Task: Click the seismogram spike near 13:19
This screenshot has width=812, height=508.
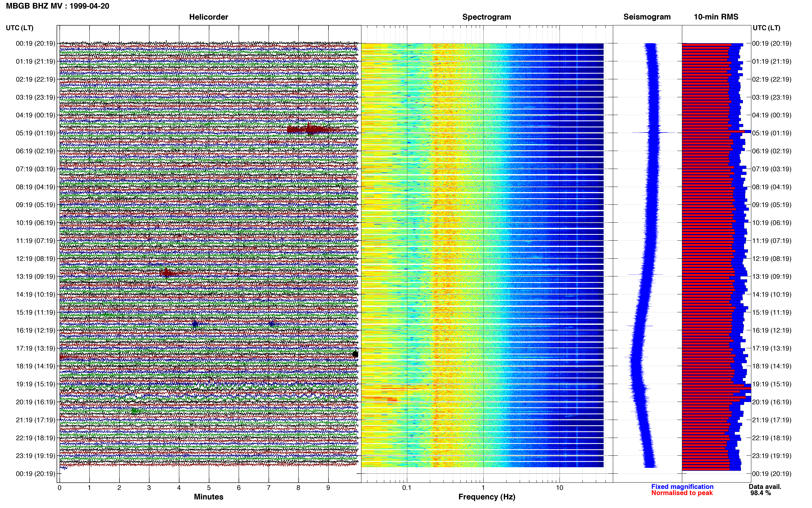Action: [x=645, y=274]
